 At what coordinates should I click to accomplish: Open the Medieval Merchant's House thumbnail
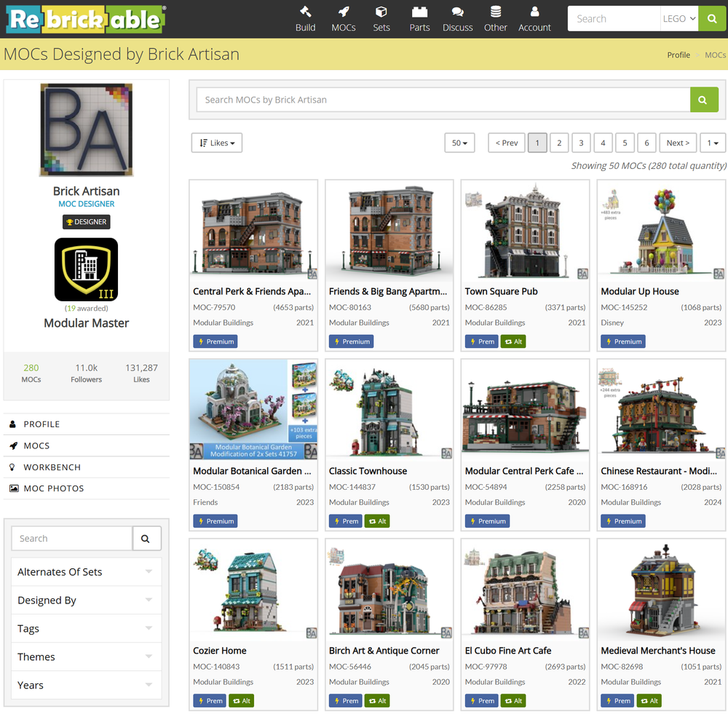pyautogui.click(x=661, y=590)
